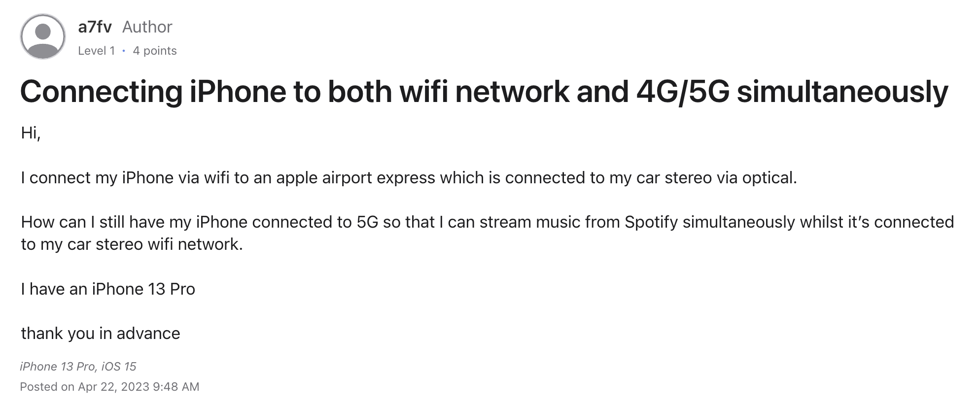
Task: Click the 'I have an iPhone 13 Pro' line
Action: tap(108, 289)
